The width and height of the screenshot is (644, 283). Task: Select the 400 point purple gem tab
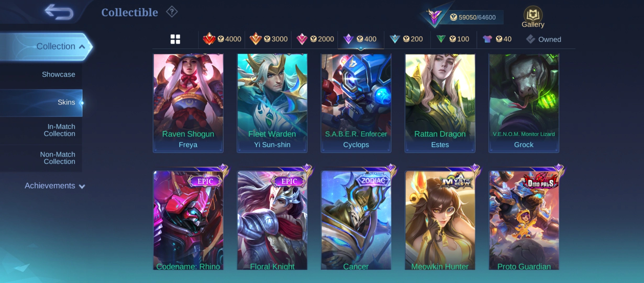click(x=361, y=39)
